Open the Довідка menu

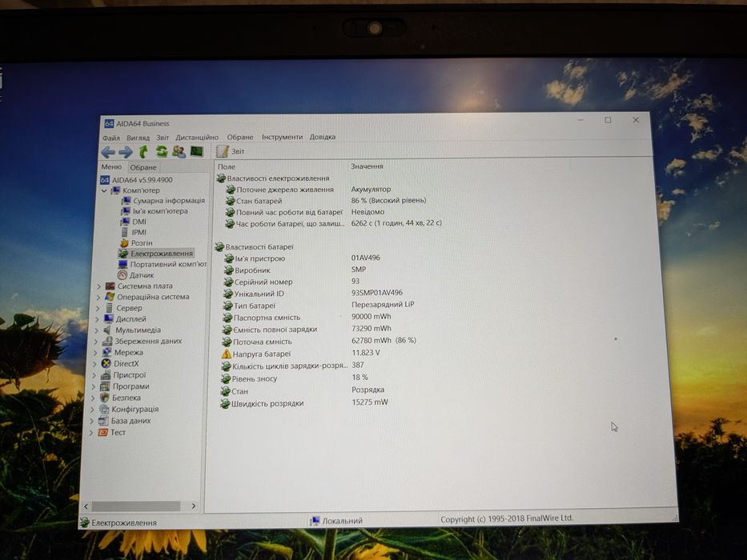323,137
